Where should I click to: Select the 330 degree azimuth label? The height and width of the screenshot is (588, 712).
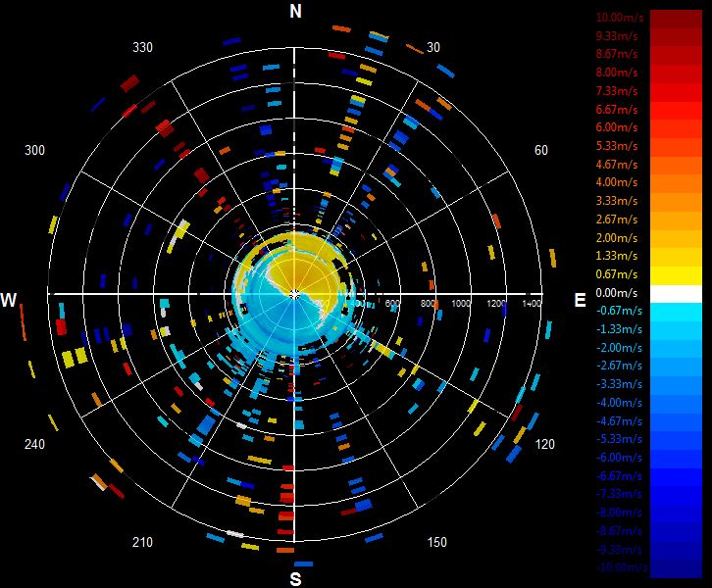(x=142, y=47)
